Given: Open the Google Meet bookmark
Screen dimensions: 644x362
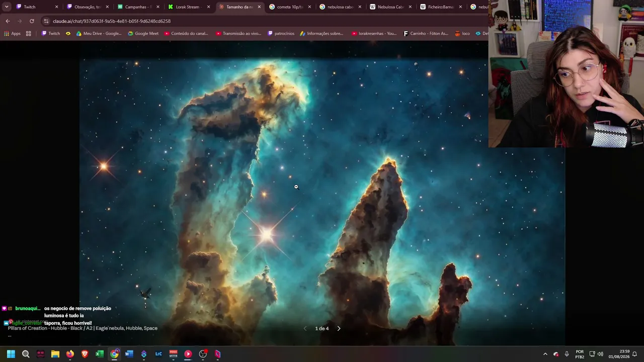Looking at the screenshot, I should pos(143,34).
